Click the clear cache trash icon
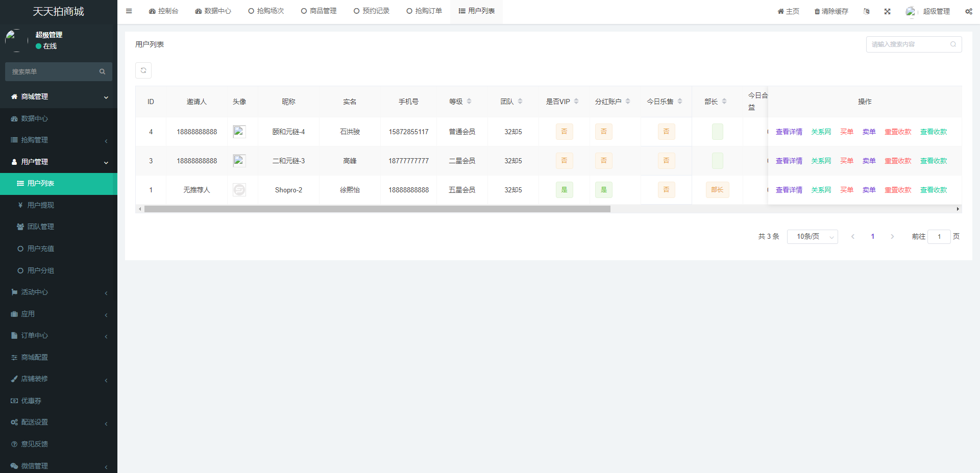 click(817, 11)
